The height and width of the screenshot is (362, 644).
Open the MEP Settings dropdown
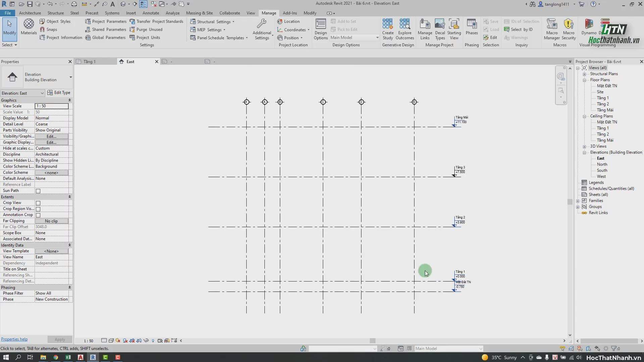[208, 30]
